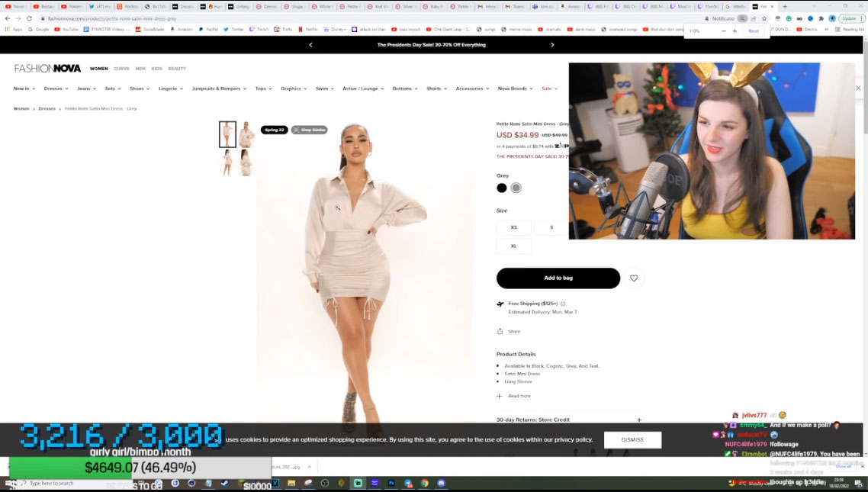
Task: Expand the Shoes menu
Action: [x=140, y=88]
